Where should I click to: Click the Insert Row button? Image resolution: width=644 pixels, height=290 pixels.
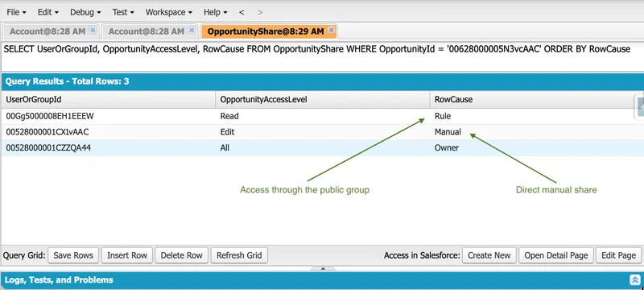pos(127,255)
